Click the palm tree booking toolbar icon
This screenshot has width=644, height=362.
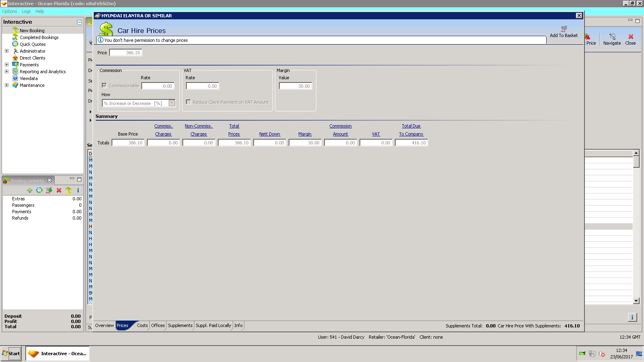68,190
